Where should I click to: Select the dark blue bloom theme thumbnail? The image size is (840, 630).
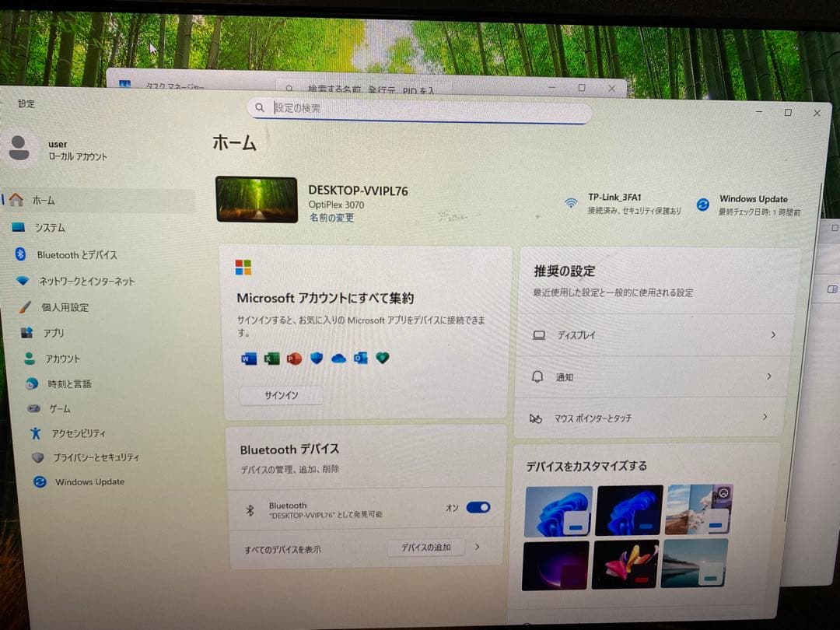(x=629, y=510)
